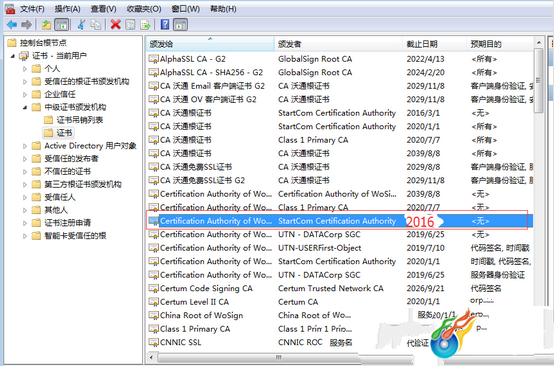
Task: Select the AlphaSSL CA - G2 certificate row
Action: click(x=339, y=59)
